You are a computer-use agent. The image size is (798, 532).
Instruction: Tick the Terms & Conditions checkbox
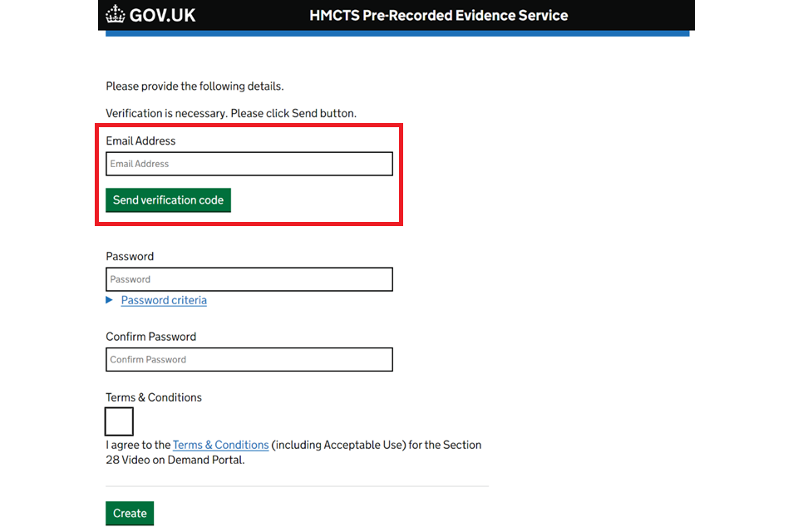pos(120,421)
